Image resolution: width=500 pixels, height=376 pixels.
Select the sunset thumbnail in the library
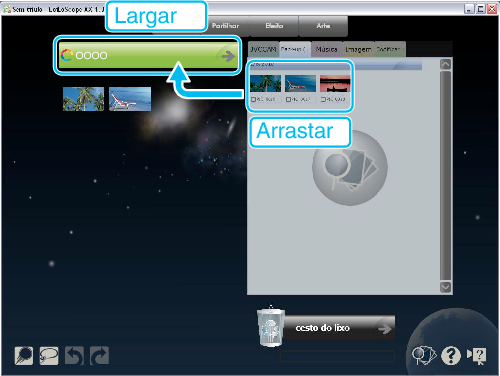[x=335, y=83]
